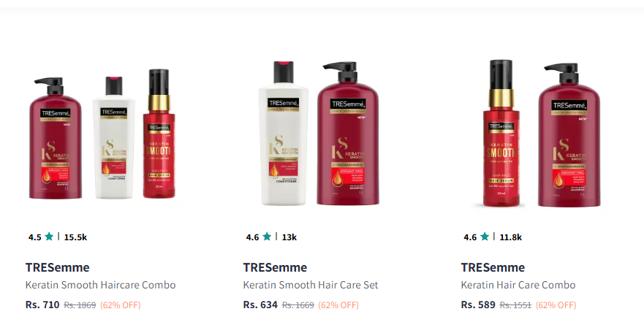Open the serum and shampoo combo image
Viewport: 644px width, 333px height.
pos(542,134)
